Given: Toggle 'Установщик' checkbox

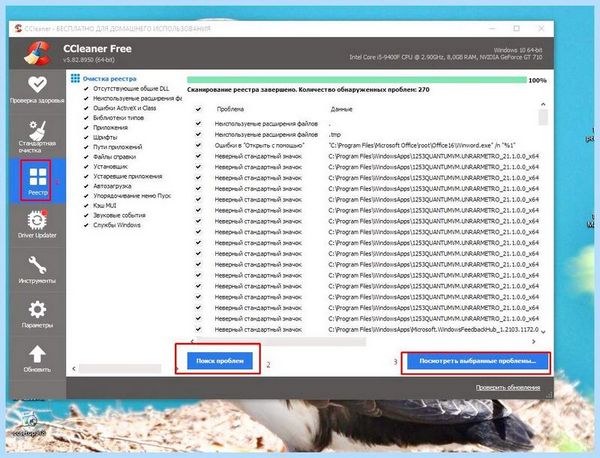Looking at the screenshot, I should click(x=86, y=166).
